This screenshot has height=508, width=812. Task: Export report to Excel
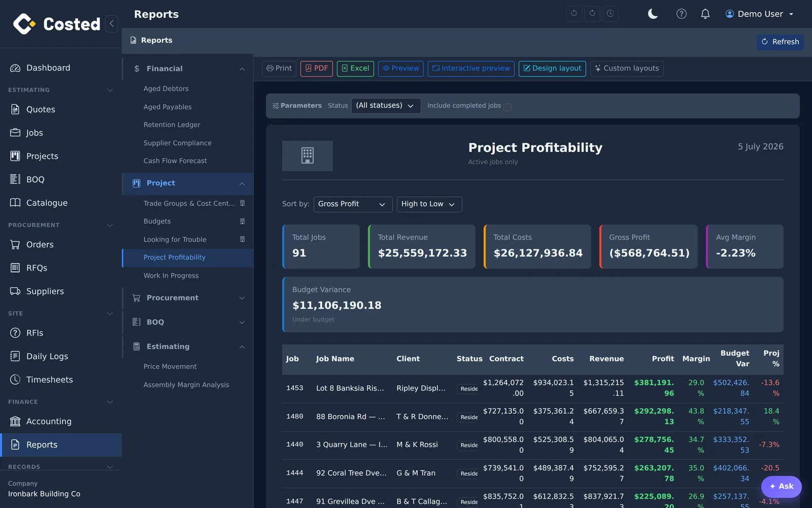[x=355, y=69]
